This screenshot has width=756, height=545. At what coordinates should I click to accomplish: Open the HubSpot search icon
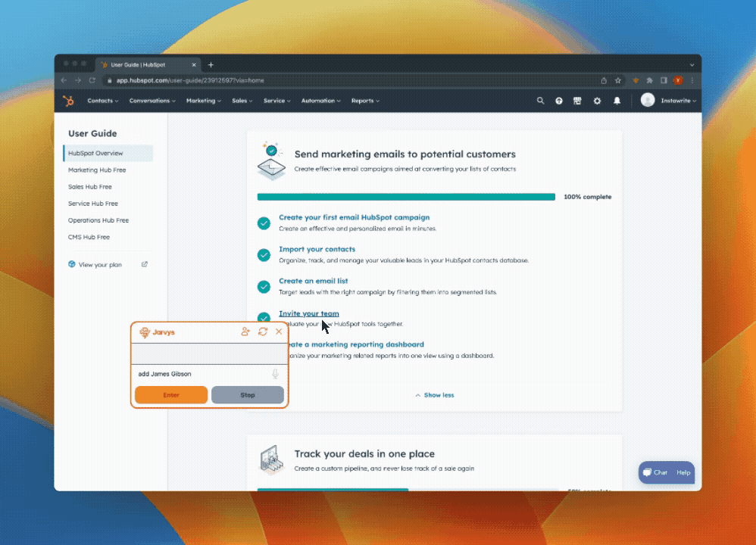point(540,101)
